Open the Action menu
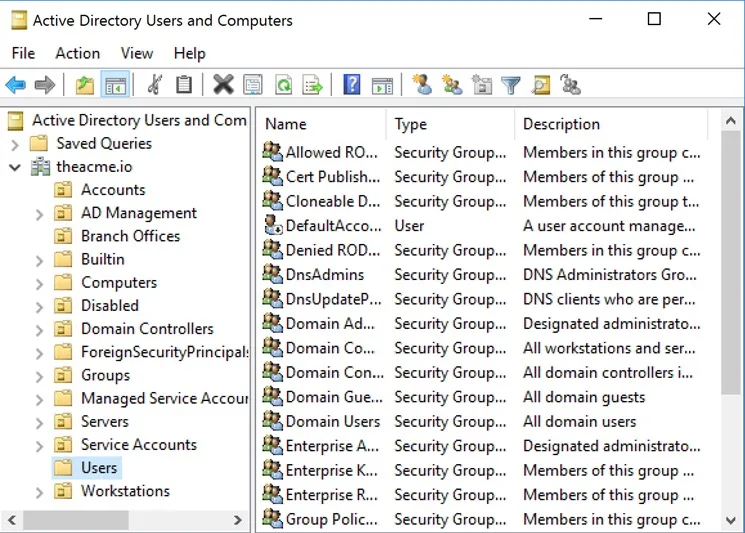Screen dimensions: 745x533 77,53
